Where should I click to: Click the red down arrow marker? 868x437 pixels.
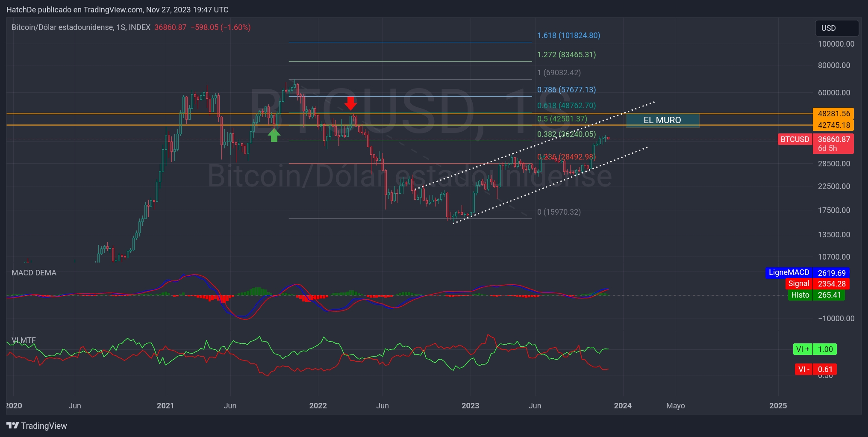[x=350, y=103]
